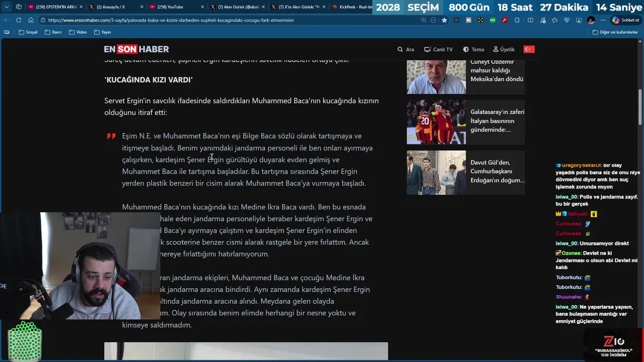The image size is (644, 362).
Task: Click chat username GregorySeksiOl
Action: pos(582,165)
